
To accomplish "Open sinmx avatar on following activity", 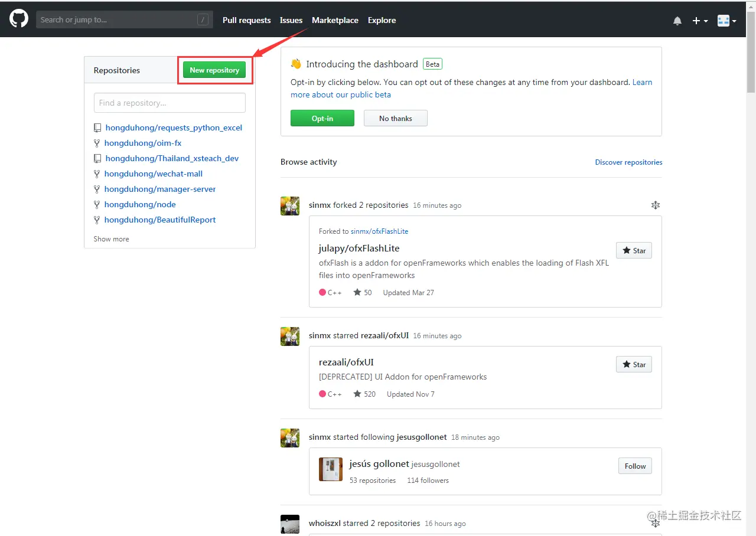I will tap(290, 438).
